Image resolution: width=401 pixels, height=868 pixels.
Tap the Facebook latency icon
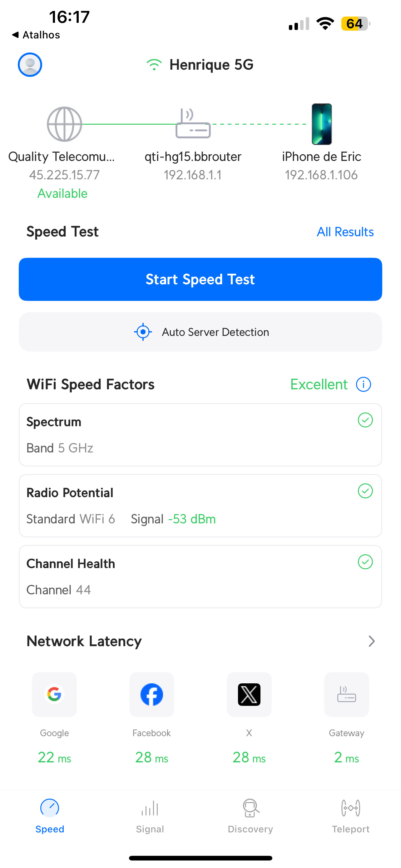coord(151,694)
